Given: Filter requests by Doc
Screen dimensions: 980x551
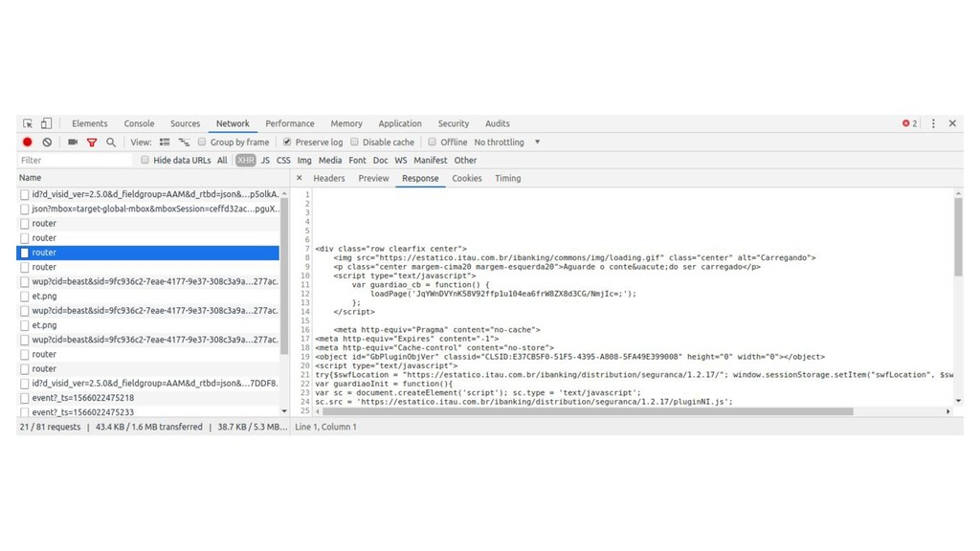Looking at the screenshot, I should tap(380, 161).
